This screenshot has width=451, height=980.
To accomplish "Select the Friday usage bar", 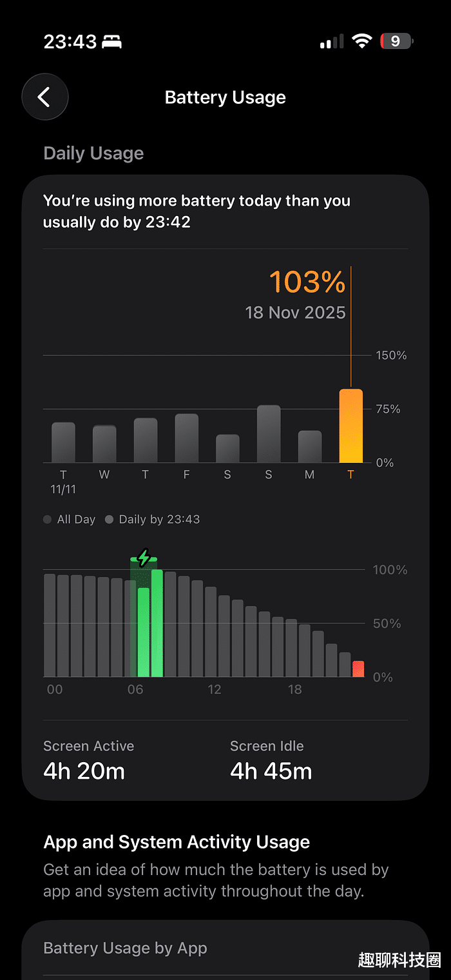I will tap(186, 438).
